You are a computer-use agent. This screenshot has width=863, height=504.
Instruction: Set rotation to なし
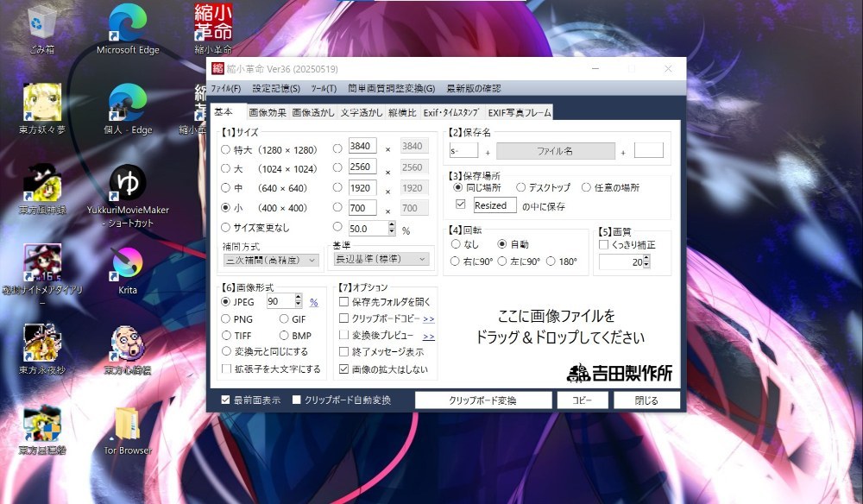pos(455,243)
